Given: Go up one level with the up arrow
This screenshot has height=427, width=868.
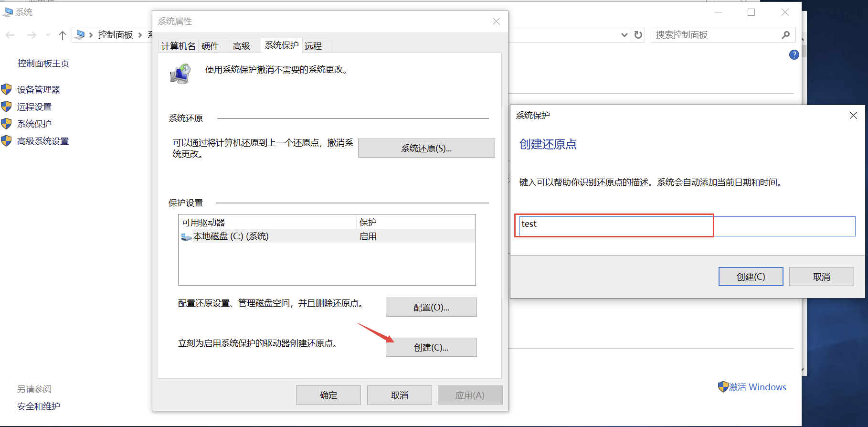Looking at the screenshot, I should pyautogui.click(x=62, y=35).
